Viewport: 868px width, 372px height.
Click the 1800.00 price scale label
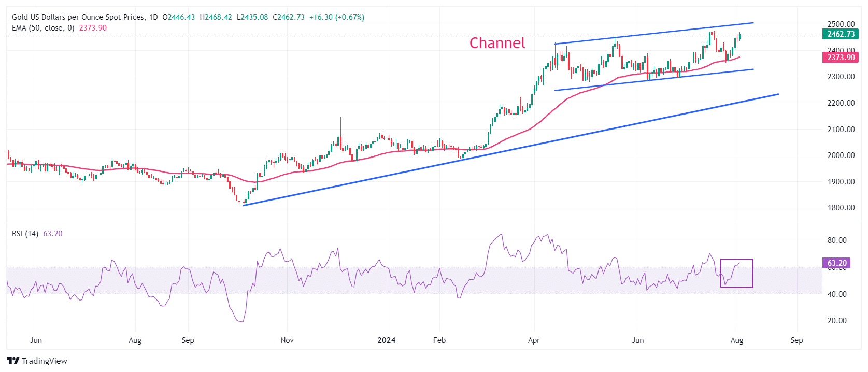coord(841,208)
